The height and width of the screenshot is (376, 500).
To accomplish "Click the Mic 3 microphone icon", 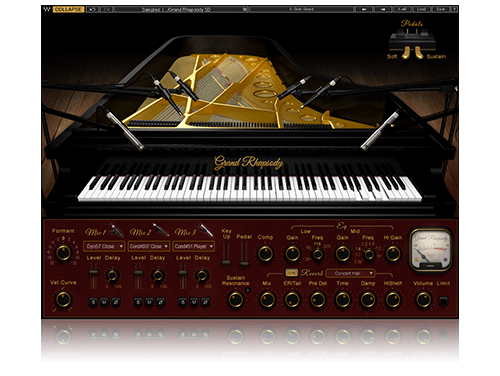I will 205,230.
